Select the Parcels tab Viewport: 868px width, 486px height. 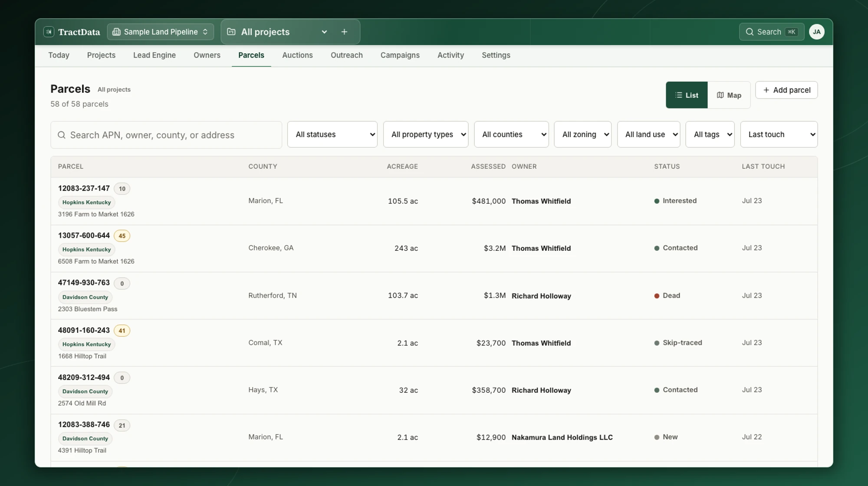(251, 55)
